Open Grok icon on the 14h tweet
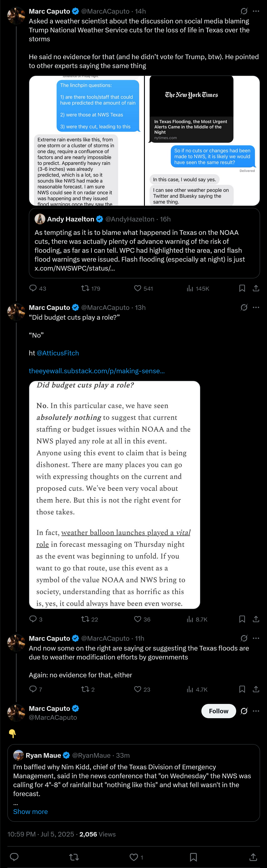The width and height of the screenshot is (267, 868). tap(244, 11)
